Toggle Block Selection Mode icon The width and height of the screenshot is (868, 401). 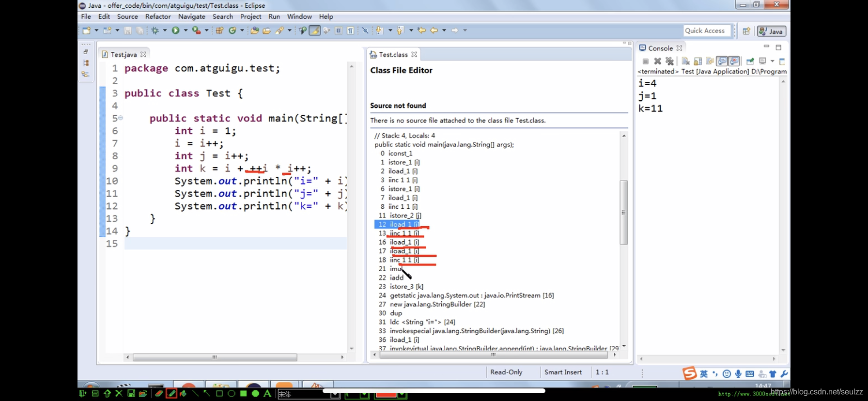tap(339, 31)
